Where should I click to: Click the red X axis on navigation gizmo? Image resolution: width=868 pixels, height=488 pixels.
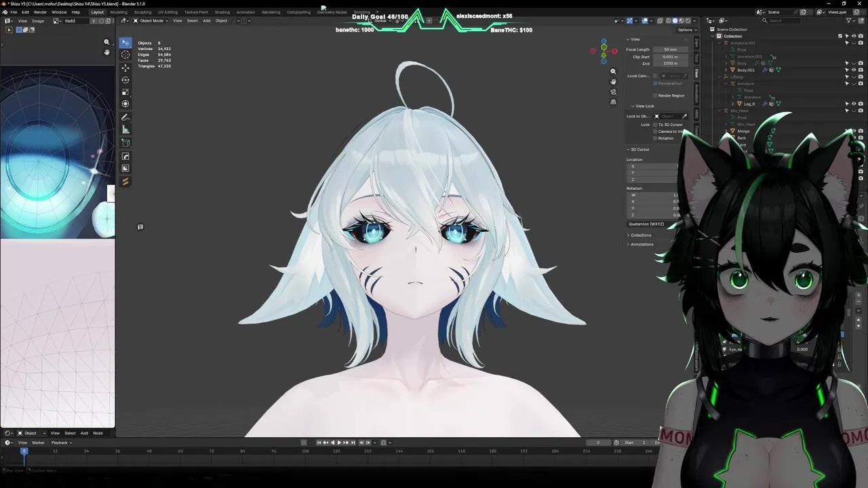click(x=614, y=51)
